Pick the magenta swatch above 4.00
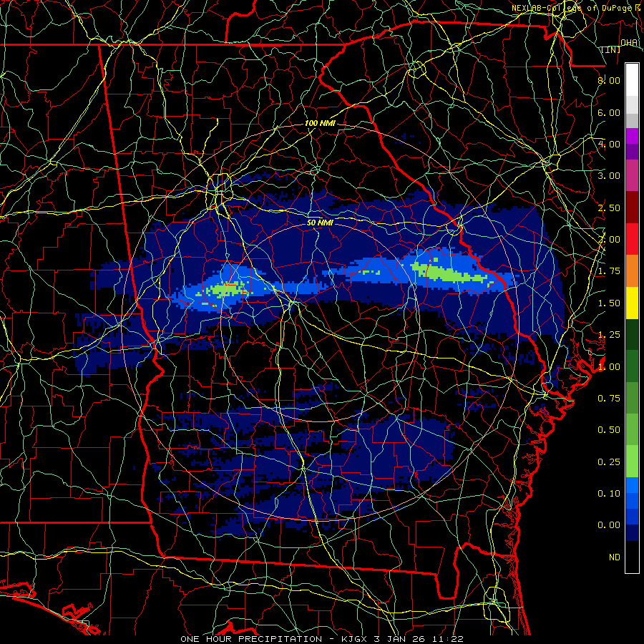Viewport: 644px width, 644px height. tap(632, 136)
